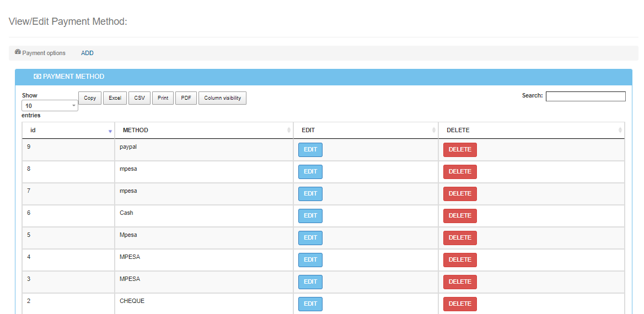
Task: Click the EDIT column sort arrows
Action: (434, 131)
